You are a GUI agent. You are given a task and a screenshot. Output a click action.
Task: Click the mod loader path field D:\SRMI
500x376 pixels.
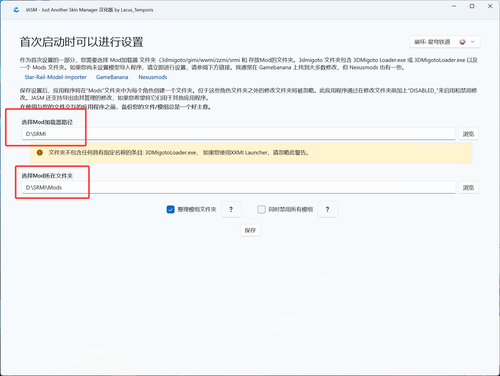tap(239, 134)
